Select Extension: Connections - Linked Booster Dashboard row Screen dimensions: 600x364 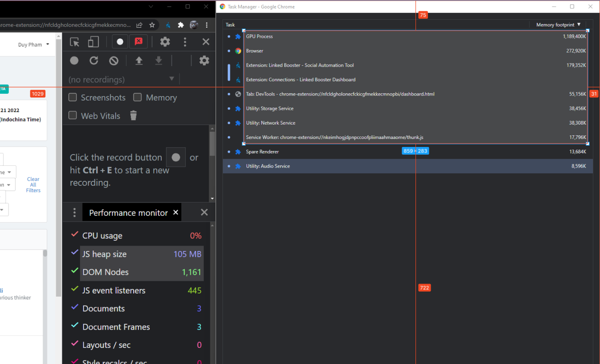click(408, 79)
